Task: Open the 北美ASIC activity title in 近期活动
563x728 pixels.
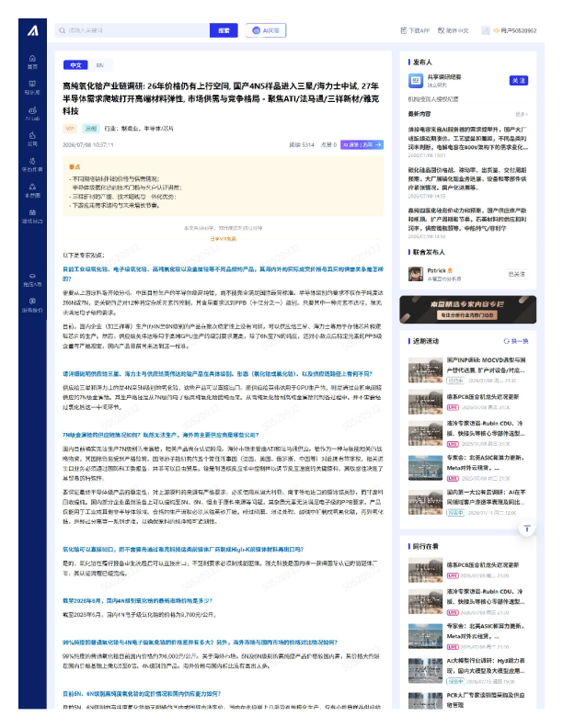Action: click(x=486, y=462)
